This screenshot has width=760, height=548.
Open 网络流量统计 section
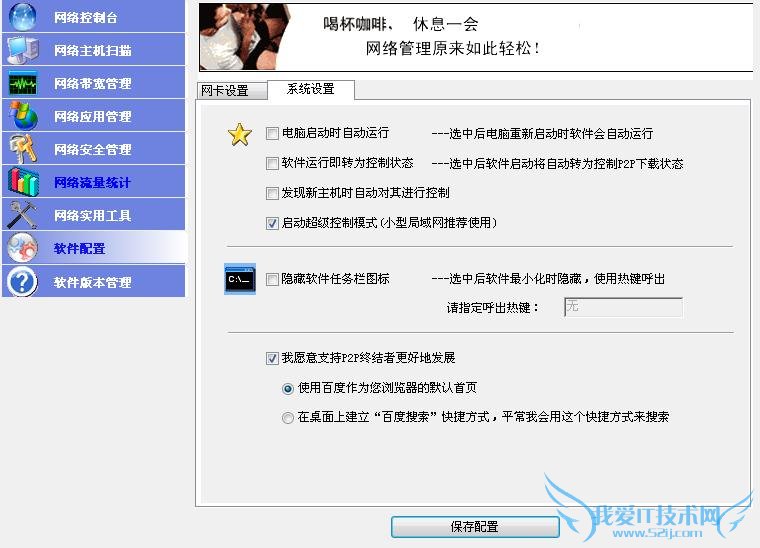point(94,182)
